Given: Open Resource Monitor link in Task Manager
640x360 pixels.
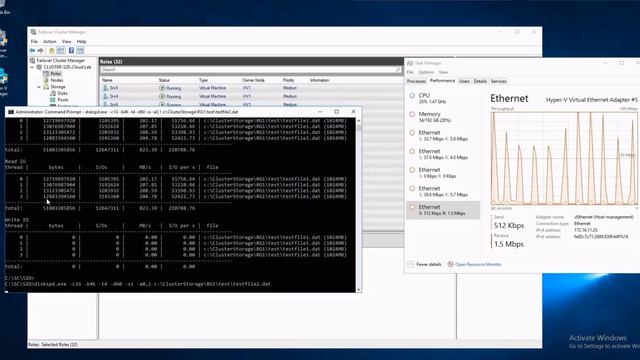Looking at the screenshot, I should coord(478,264).
